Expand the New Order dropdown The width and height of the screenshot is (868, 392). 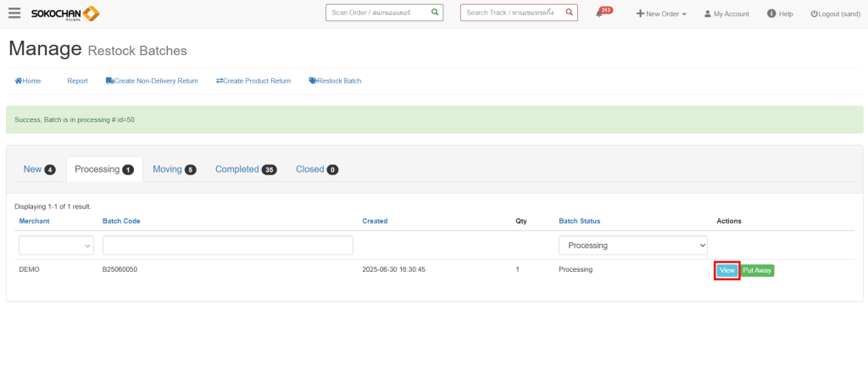661,14
